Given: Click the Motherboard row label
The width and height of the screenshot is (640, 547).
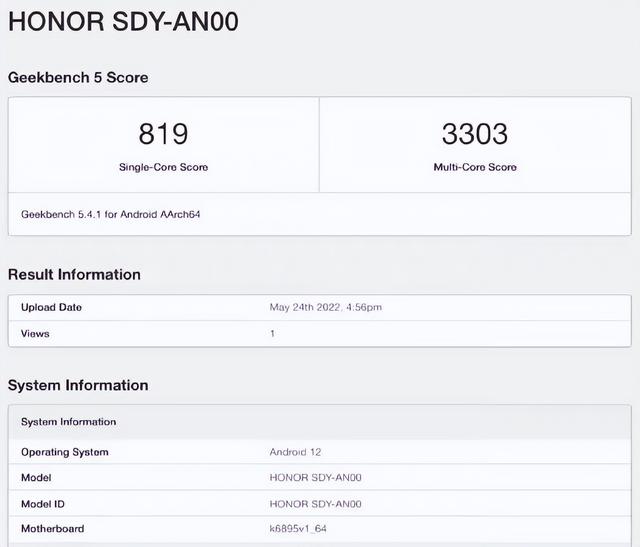Looking at the screenshot, I should tap(53, 528).
